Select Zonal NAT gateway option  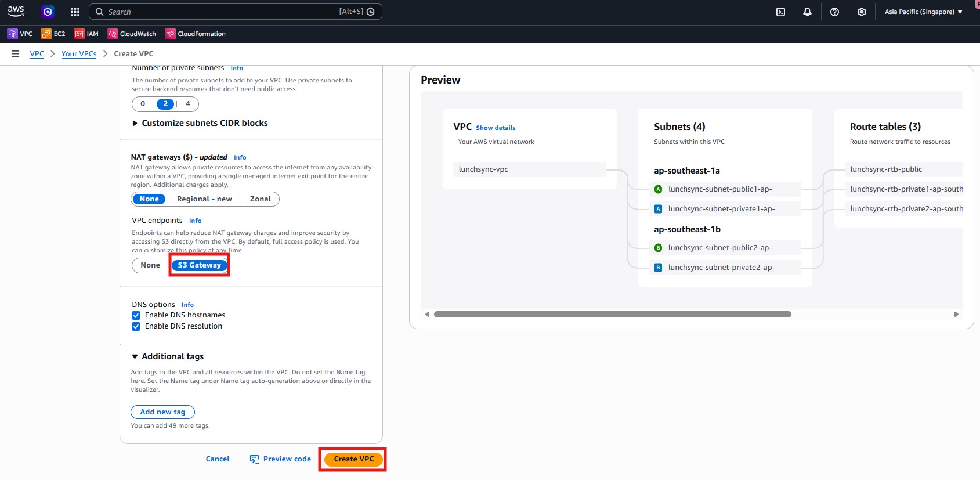[260, 199]
